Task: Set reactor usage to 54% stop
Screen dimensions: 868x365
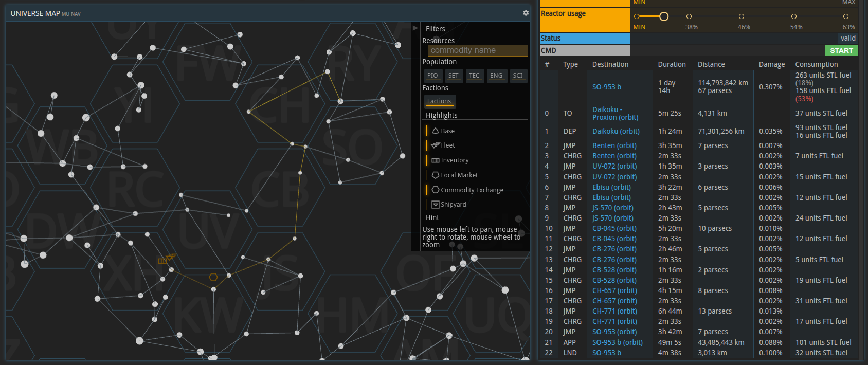Action: (794, 16)
